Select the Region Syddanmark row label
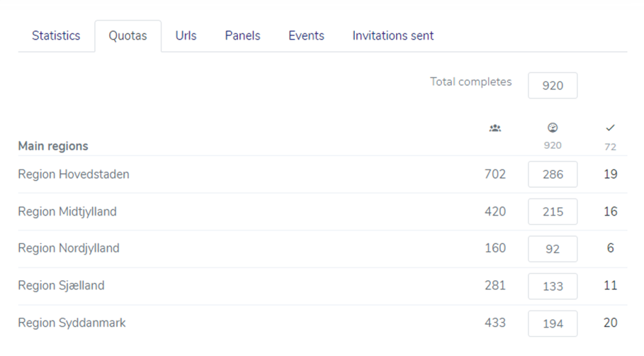 tap(72, 323)
